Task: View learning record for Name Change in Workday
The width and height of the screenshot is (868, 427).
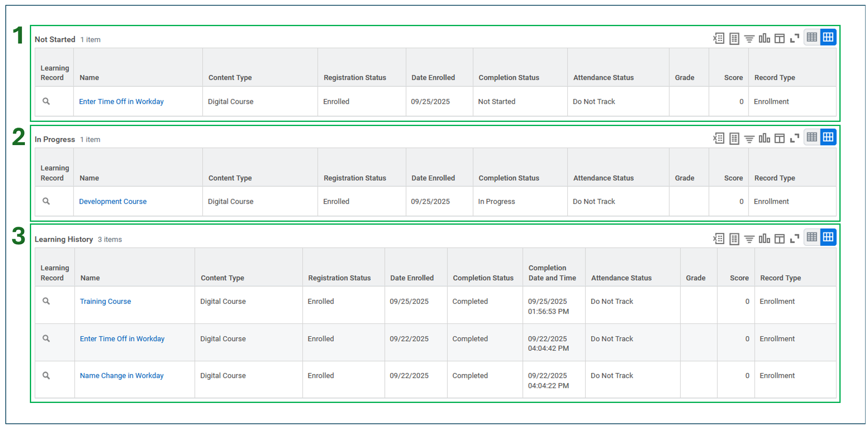Action: click(x=46, y=376)
